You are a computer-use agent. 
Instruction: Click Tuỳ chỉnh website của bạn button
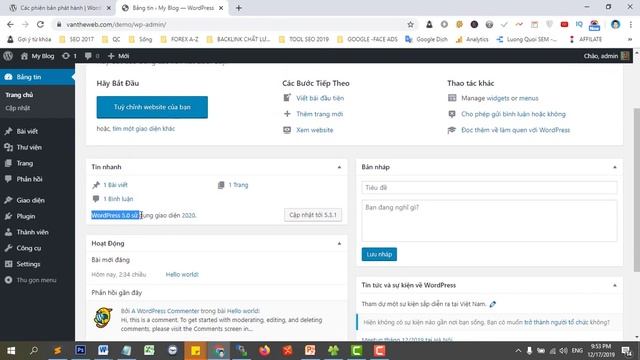click(152, 107)
